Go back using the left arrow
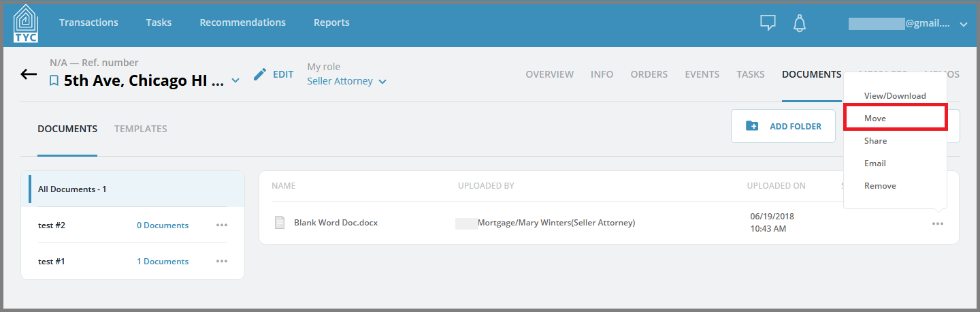980x312 pixels. (x=29, y=74)
